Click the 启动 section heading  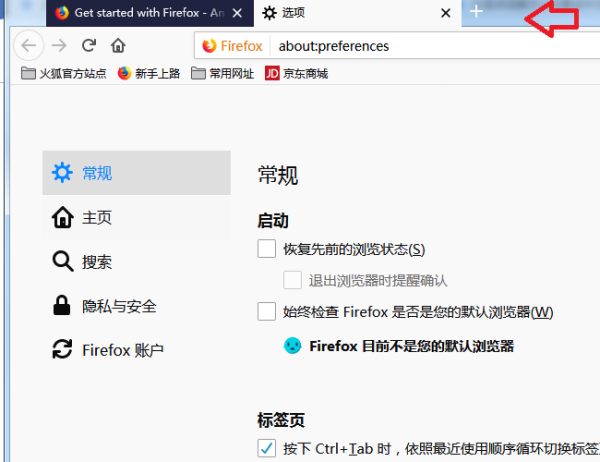(x=273, y=221)
